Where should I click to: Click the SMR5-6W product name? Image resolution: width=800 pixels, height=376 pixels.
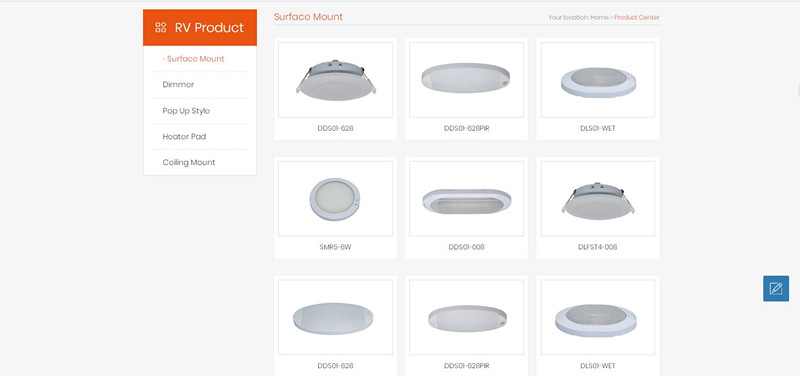point(335,247)
